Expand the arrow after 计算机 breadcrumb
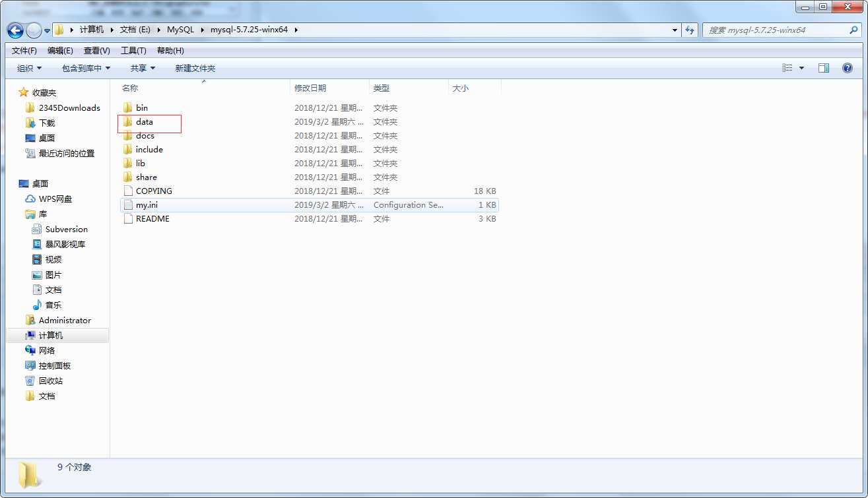Screen dimensions: 868x498 [x=112, y=30]
